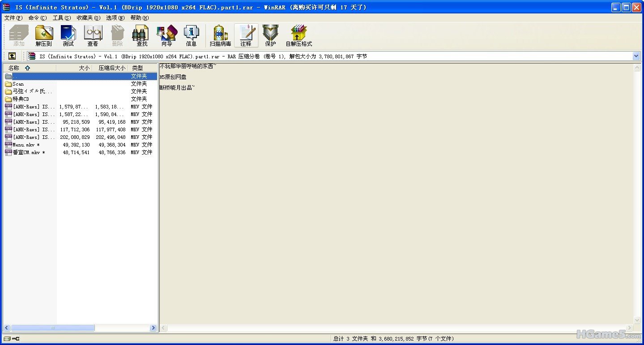Open the 选项 (Options) menu
The image size is (644, 345).
115,18
